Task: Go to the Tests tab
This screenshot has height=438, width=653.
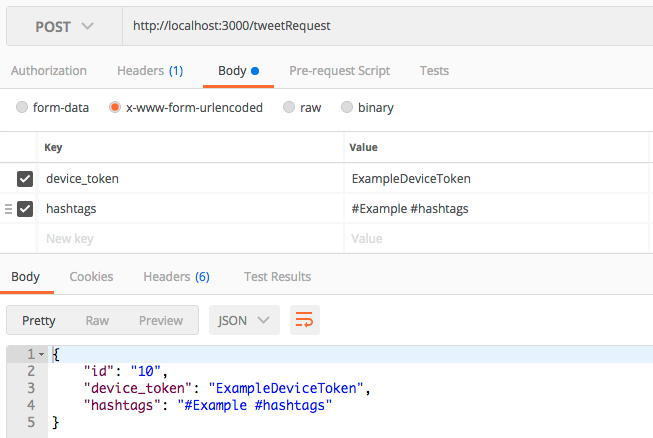Action: [x=434, y=71]
